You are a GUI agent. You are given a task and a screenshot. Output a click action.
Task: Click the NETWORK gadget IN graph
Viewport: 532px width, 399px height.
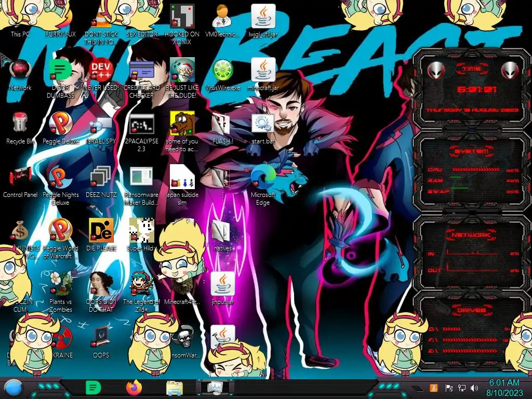point(472,252)
